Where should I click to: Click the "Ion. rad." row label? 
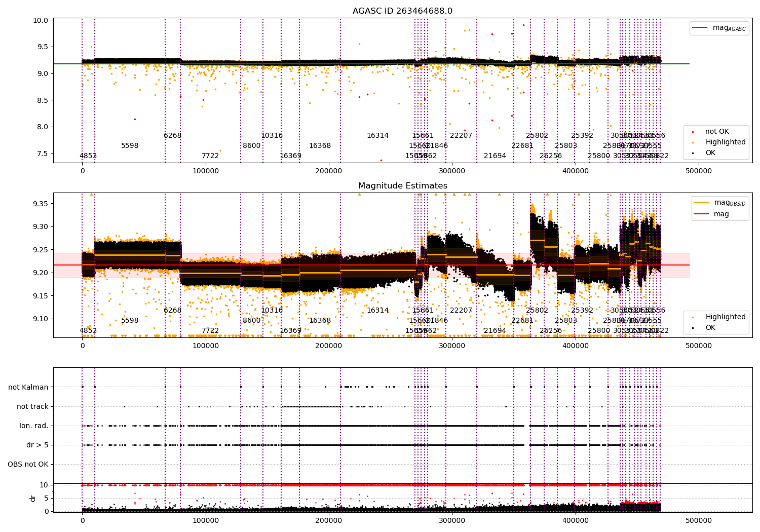[x=34, y=426]
